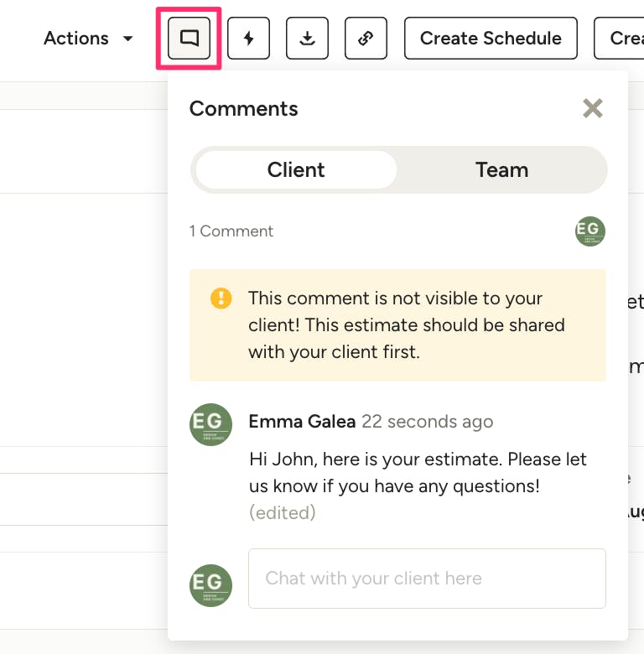Click the "1 Comment" count label

pos(231,231)
